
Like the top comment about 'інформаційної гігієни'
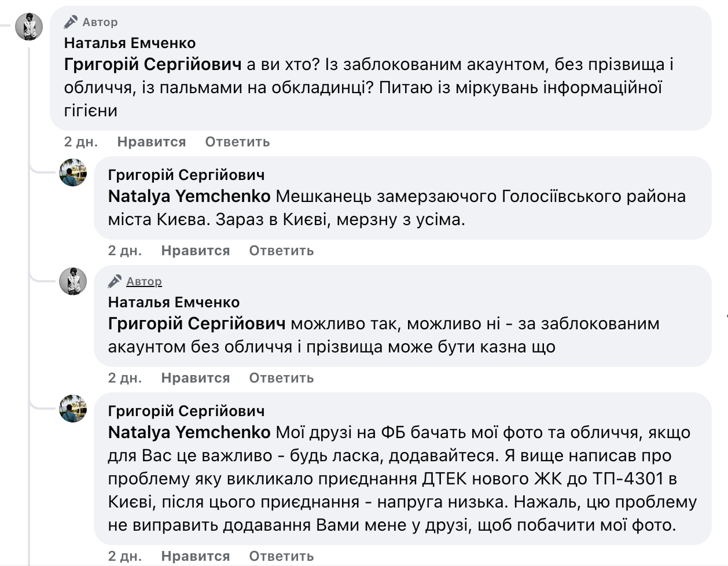point(151,142)
